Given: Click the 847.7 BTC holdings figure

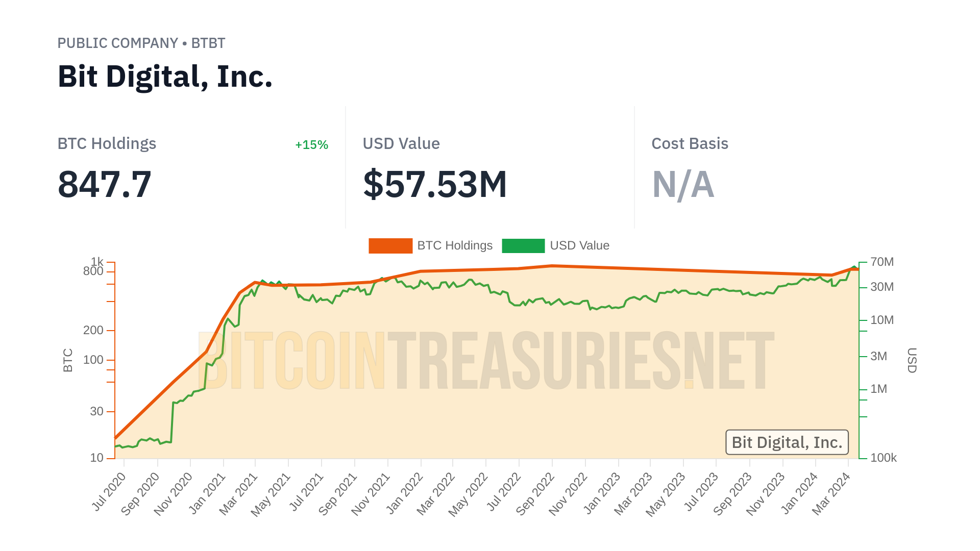Looking at the screenshot, I should pos(105,184).
